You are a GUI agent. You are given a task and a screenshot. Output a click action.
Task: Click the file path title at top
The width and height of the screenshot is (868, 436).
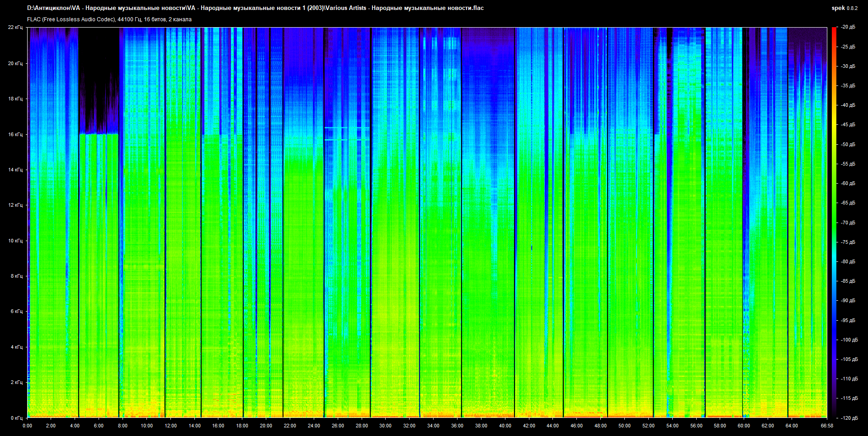click(255, 8)
